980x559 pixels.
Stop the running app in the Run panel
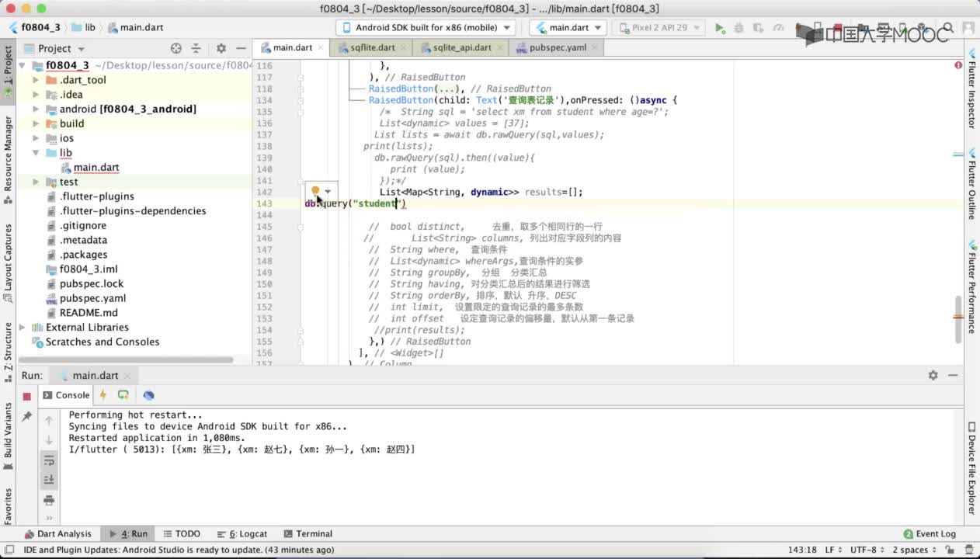(26, 396)
